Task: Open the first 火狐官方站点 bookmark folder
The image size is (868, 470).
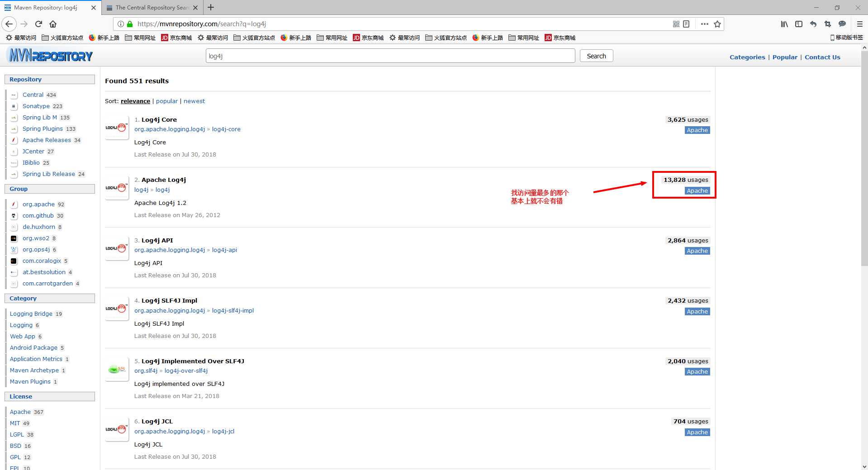Action: tap(62, 38)
